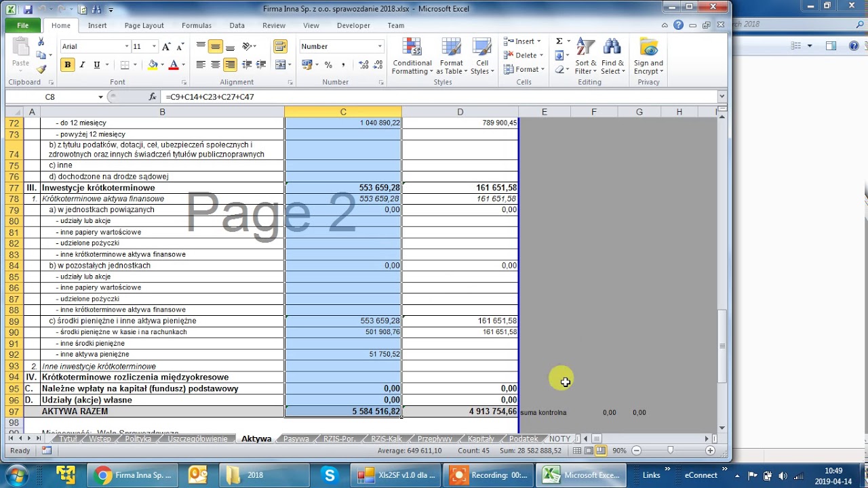Image resolution: width=868 pixels, height=488 pixels.
Task: Click the Format cells button
Action: coord(524,69)
